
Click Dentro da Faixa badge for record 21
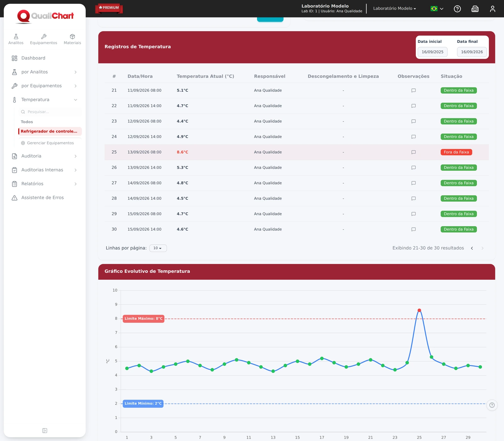[x=459, y=90]
